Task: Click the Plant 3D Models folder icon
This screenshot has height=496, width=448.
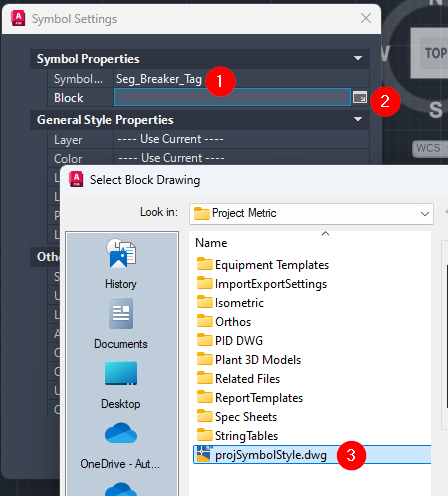Action: pos(205,359)
